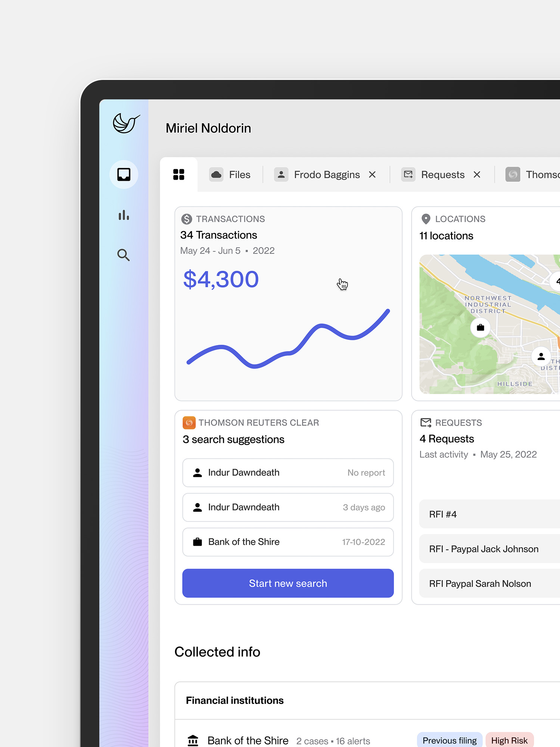560x747 pixels.
Task: Click the $4,300 transaction amount
Action: pyautogui.click(x=221, y=279)
